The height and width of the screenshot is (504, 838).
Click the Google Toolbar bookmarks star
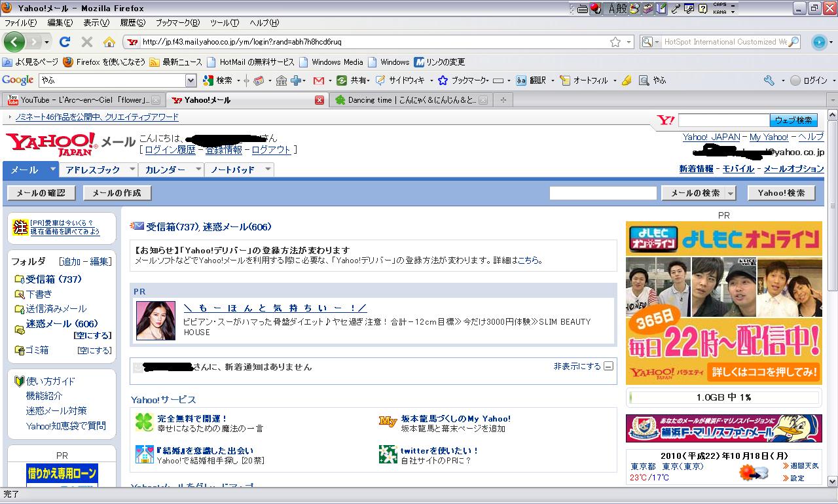click(443, 81)
